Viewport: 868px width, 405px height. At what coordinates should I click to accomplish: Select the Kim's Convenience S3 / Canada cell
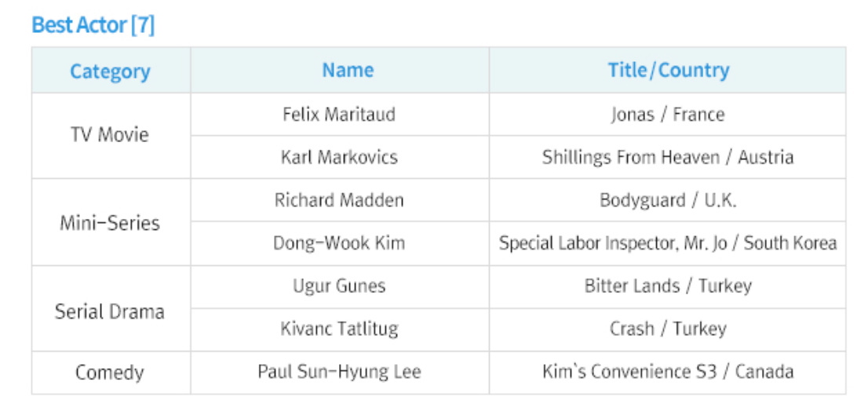[668, 371]
